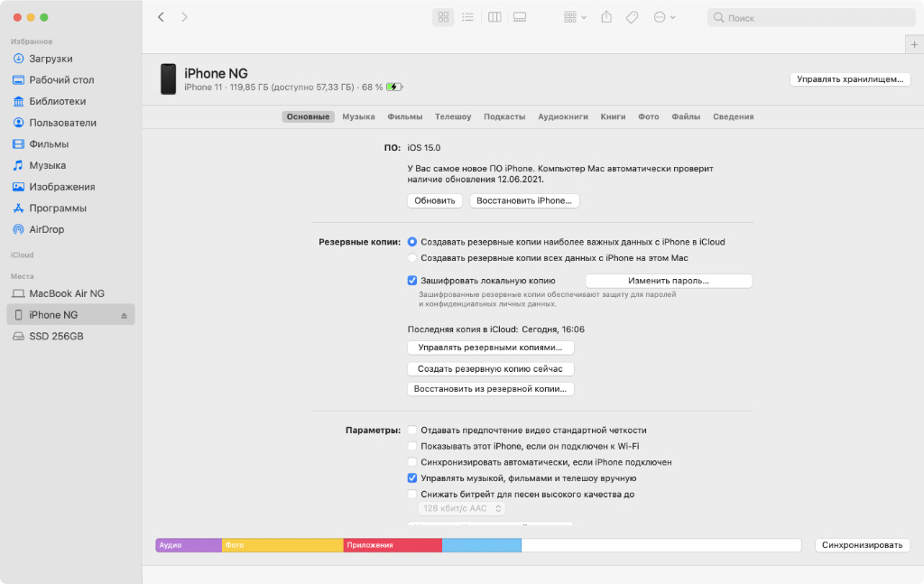Open Фильмы folder in the sidebar
The width and height of the screenshot is (924, 584).
49,144
